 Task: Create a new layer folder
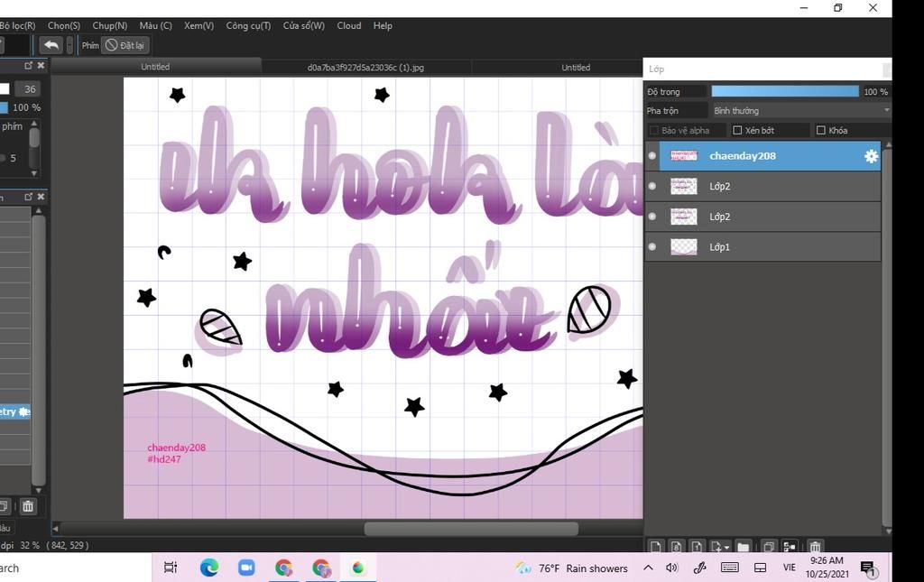pos(744,547)
